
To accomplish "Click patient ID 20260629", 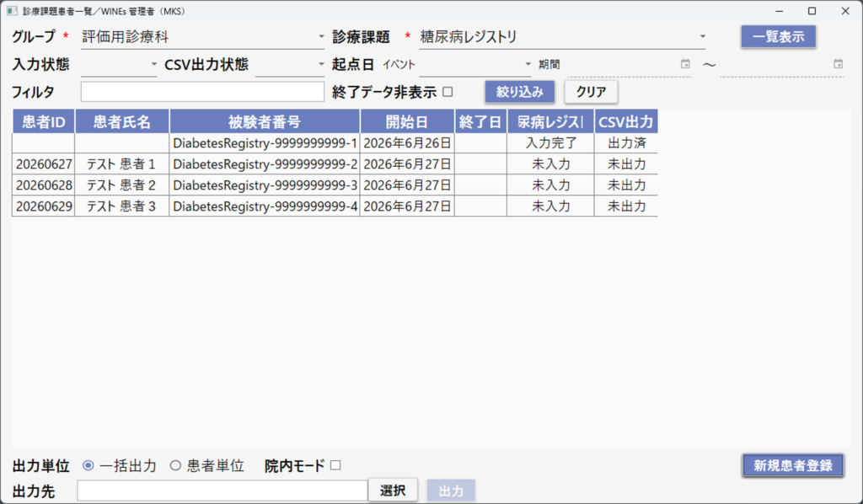I will [44, 206].
